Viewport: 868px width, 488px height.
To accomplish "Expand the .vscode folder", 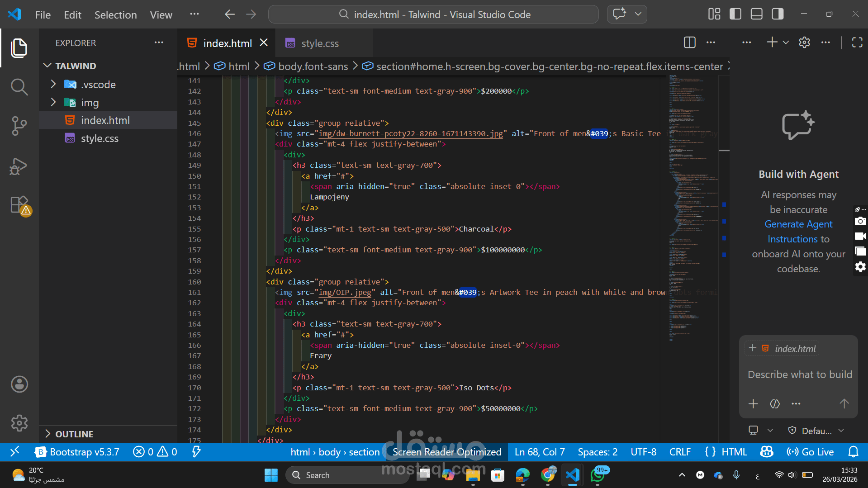I will click(98, 85).
